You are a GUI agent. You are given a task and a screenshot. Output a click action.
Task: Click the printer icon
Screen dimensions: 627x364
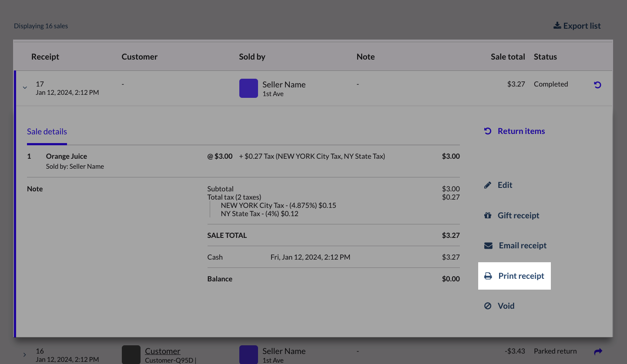click(488, 276)
